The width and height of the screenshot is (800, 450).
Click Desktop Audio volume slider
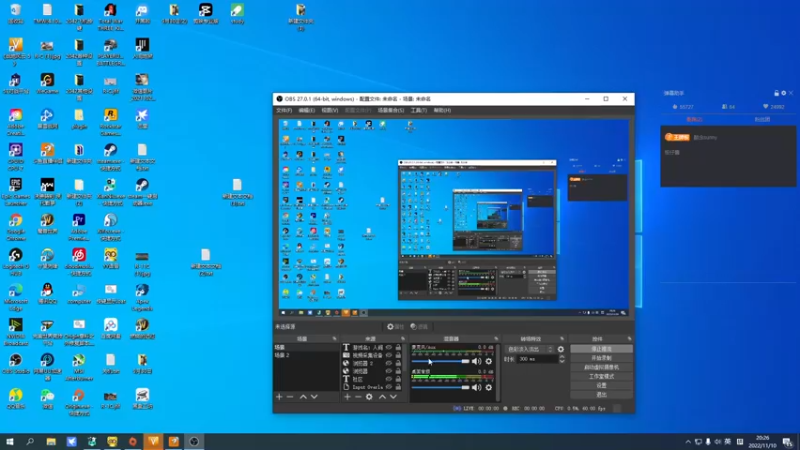click(440, 387)
